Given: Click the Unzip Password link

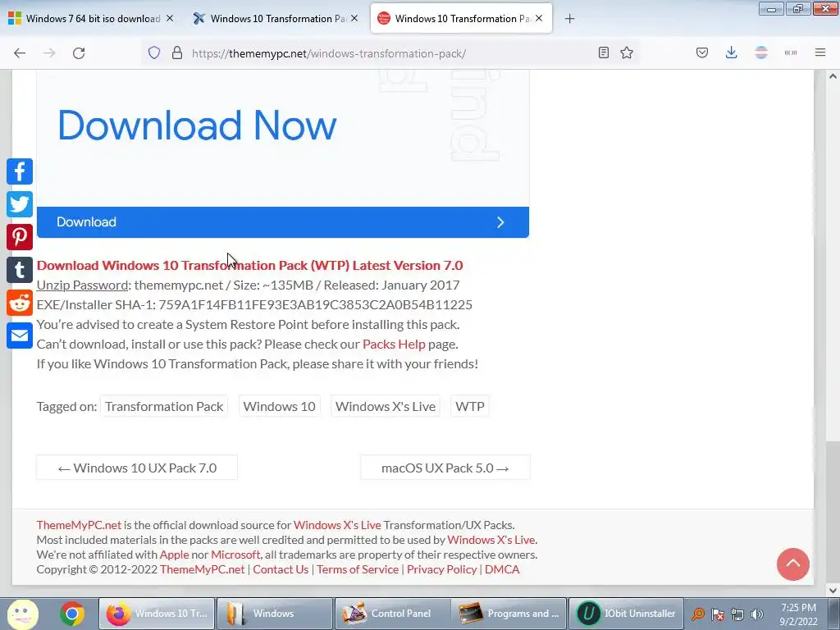Looking at the screenshot, I should 83,285.
